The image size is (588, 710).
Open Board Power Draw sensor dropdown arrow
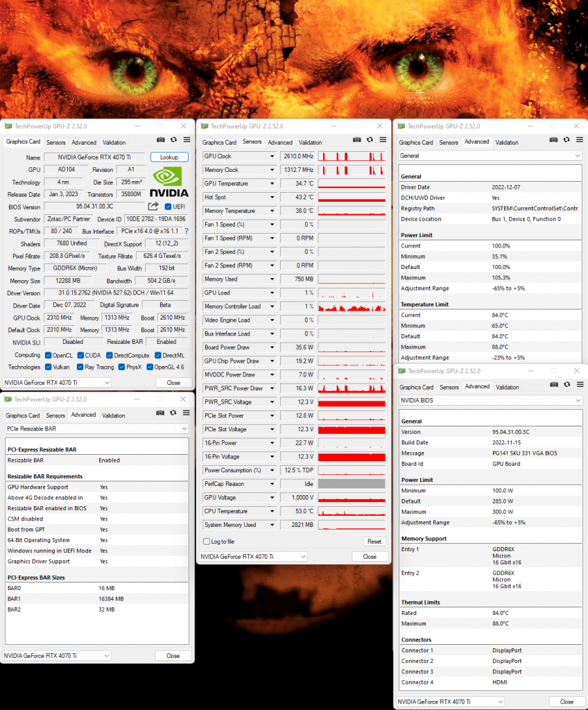click(272, 347)
